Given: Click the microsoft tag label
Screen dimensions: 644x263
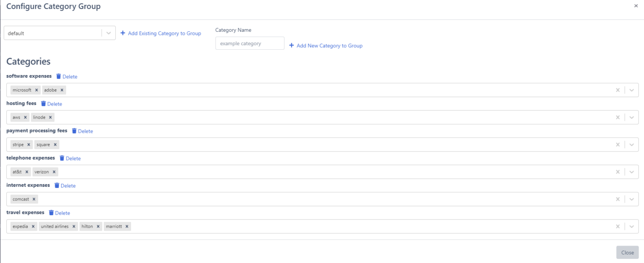Looking at the screenshot, I should pos(22,90).
